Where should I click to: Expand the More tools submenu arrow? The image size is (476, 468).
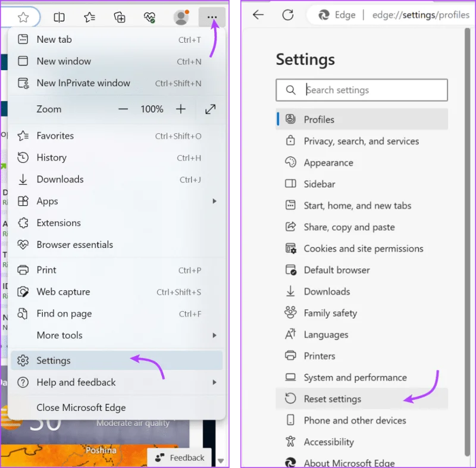point(214,335)
